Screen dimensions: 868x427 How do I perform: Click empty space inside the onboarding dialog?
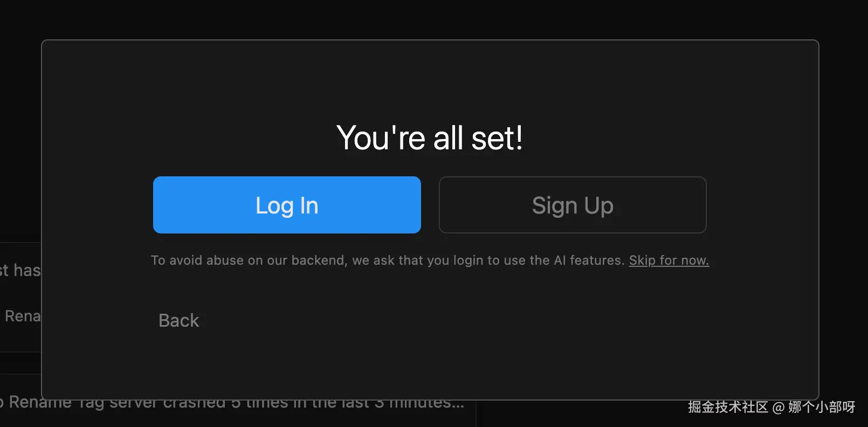click(485, 345)
